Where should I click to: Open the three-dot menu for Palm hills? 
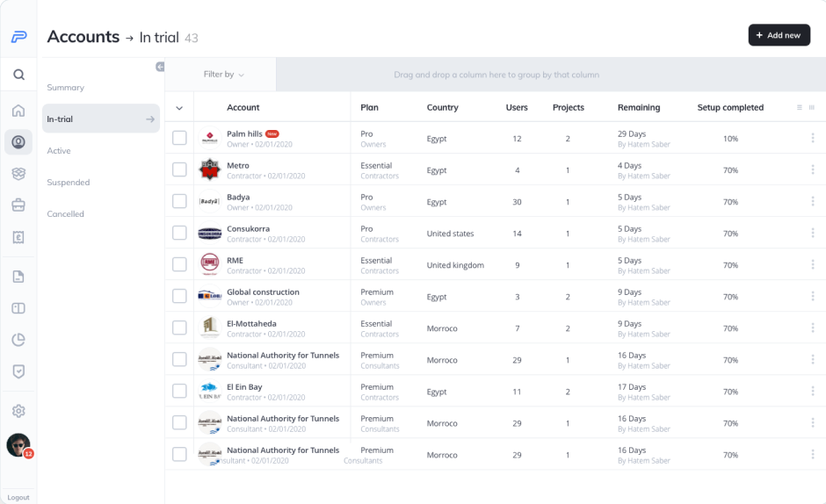[x=812, y=138]
